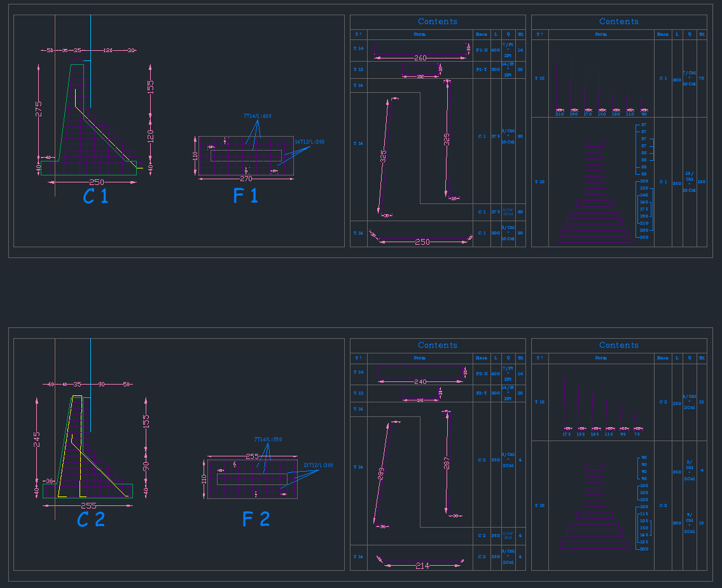Select the 275 vertical dimension of C 1
This screenshot has width=722, height=588.
(x=38, y=109)
